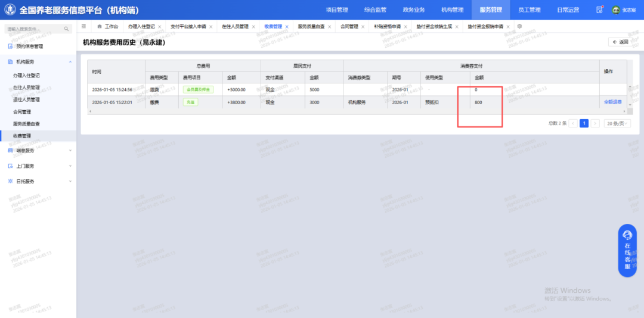This screenshot has height=318, width=644.
Task: Collapse the sidebar with the hamburger icon
Action: [x=83, y=26]
